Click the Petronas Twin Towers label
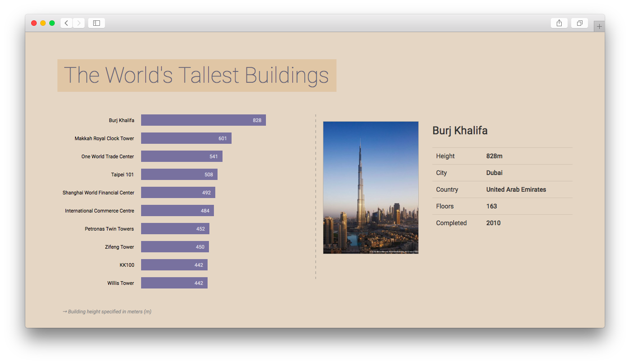630x364 pixels. pyautogui.click(x=109, y=229)
